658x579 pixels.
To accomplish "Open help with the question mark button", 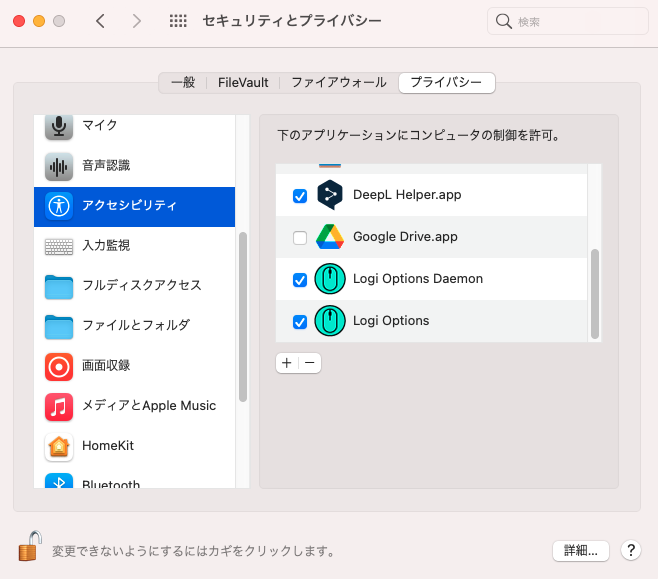I will pos(631,550).
